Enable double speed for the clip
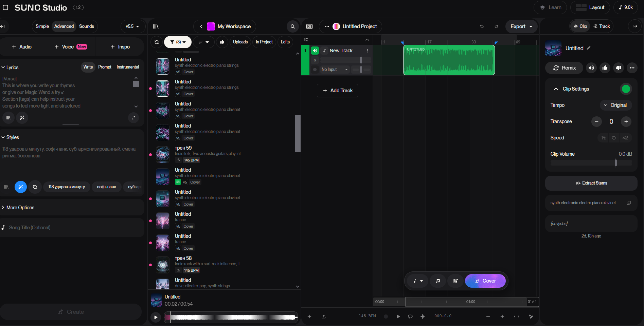 coord(625,138)
